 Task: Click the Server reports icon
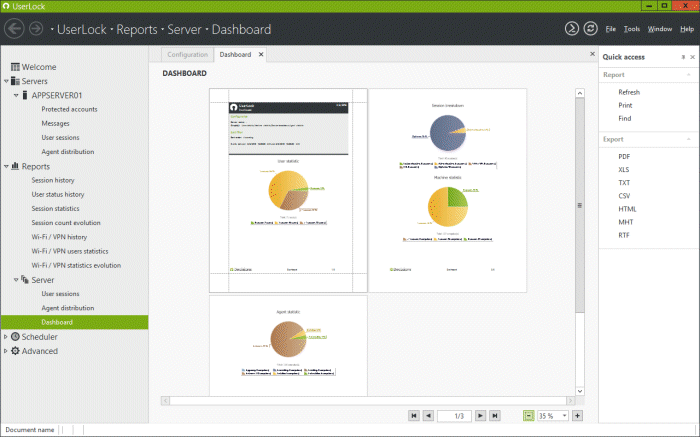click(25, 279)
